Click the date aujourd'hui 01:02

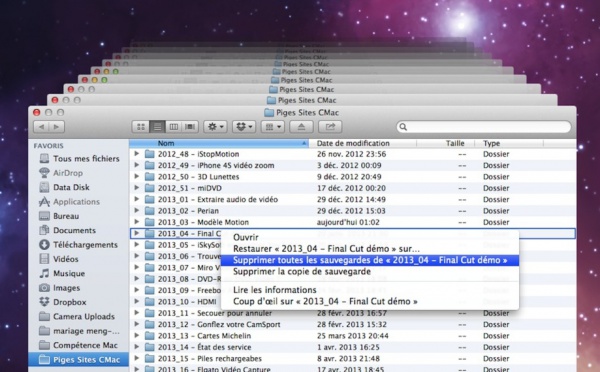click(348, 222)
